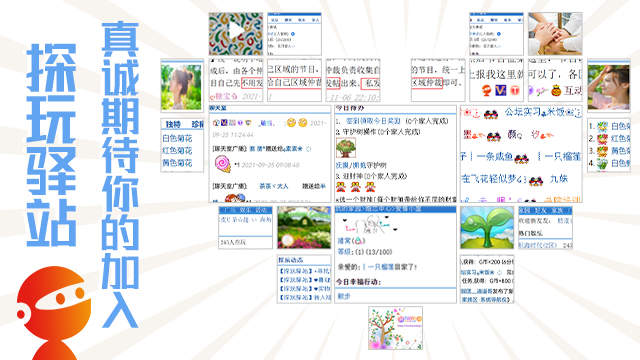The width and height of the screenshot is (640, 360).
Task: Open the photo of woman shading her eyes
Action: click(609, 87)
